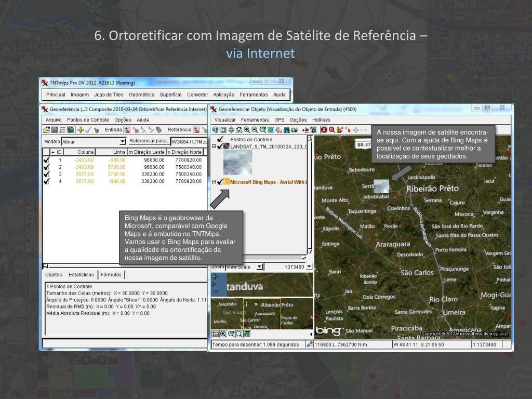Open the Modelo Afinar dropdown
Viewport: 532px width, 399px height.
pos(123,141)
